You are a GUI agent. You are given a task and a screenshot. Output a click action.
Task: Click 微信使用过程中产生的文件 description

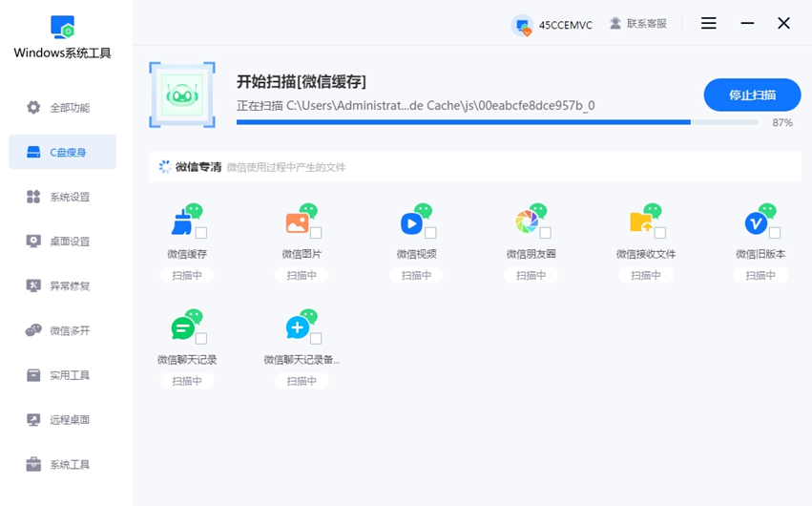286,167
